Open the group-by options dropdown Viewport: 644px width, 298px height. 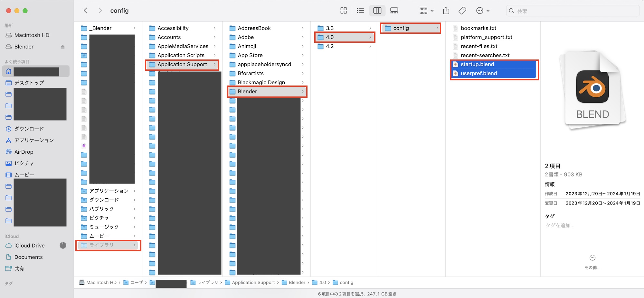tap(426, 11)
